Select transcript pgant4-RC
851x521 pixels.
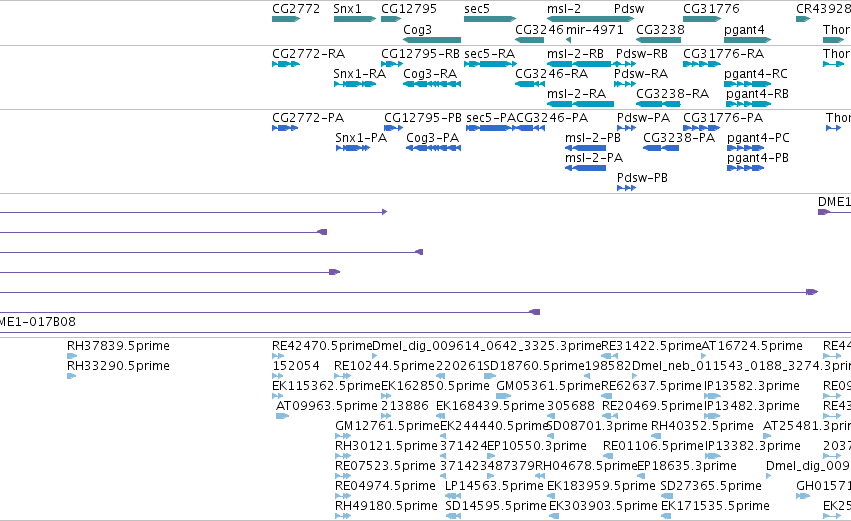pyautogui.click(x=747, y=84)
